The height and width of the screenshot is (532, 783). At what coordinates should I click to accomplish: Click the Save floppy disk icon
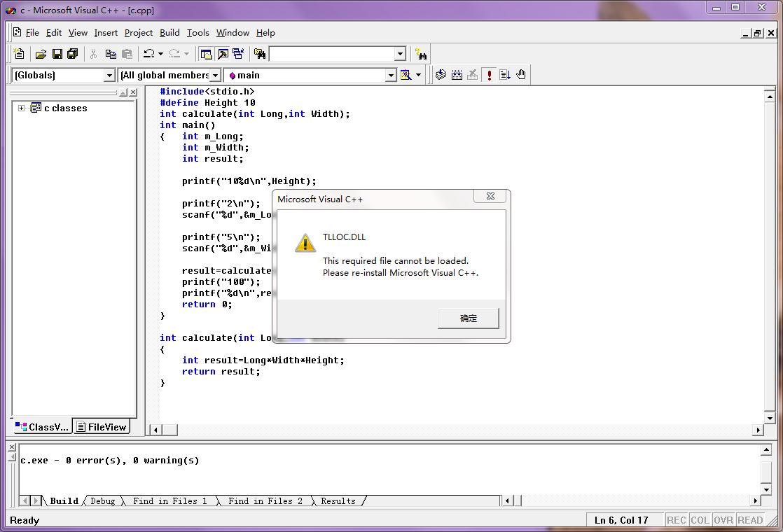(x=57, y=54)
